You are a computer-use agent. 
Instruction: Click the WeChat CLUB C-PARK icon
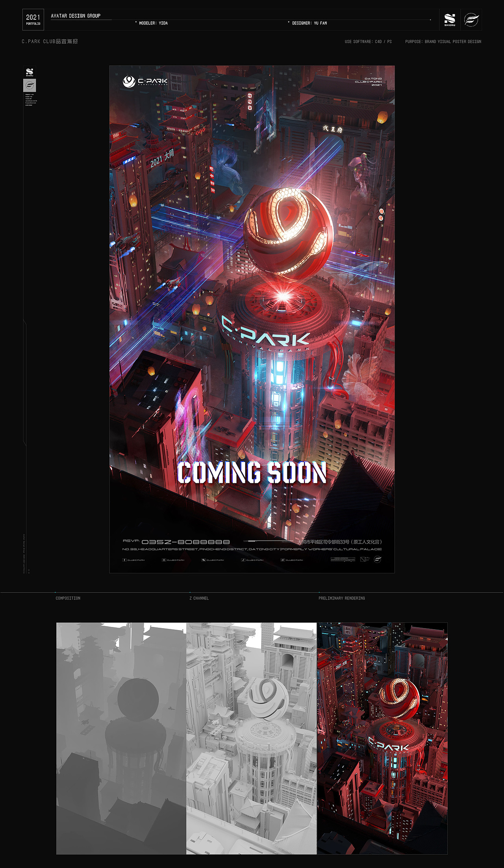(204, 560)
